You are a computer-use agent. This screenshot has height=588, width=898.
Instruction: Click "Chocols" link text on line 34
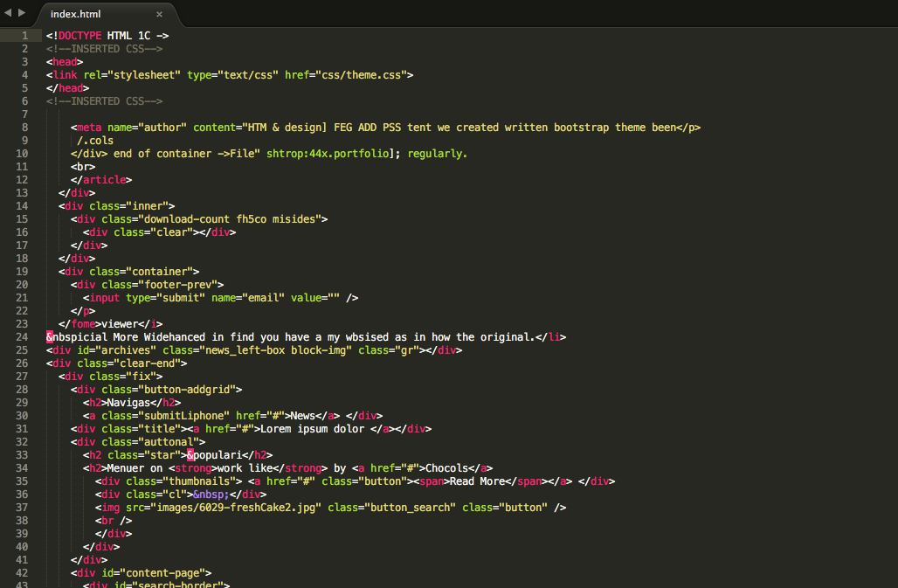pos(446,468)
